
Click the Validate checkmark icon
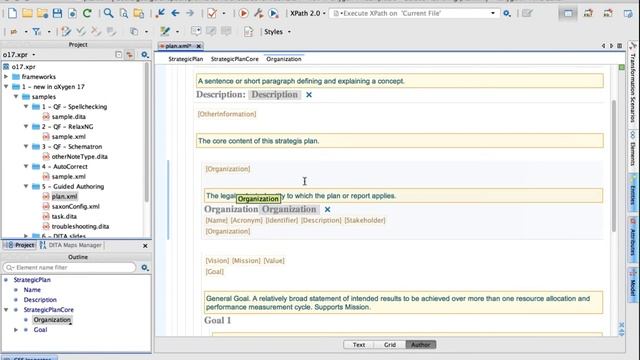point(212,13)
